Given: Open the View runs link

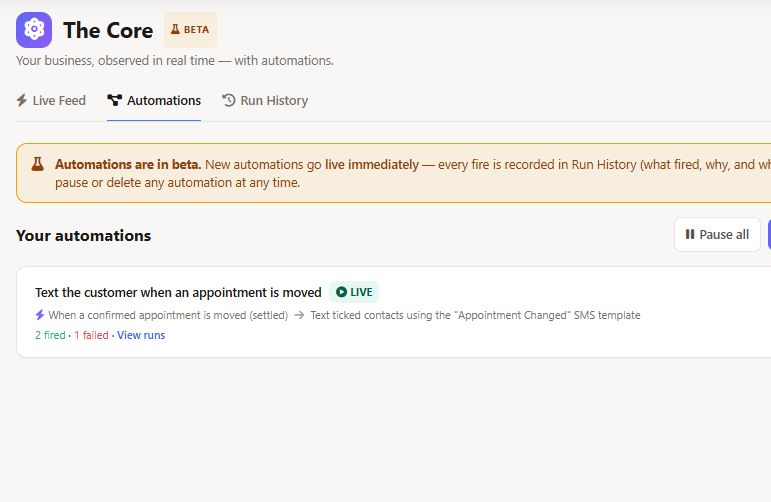Looking at the screenshot, I should click(141, 335).
